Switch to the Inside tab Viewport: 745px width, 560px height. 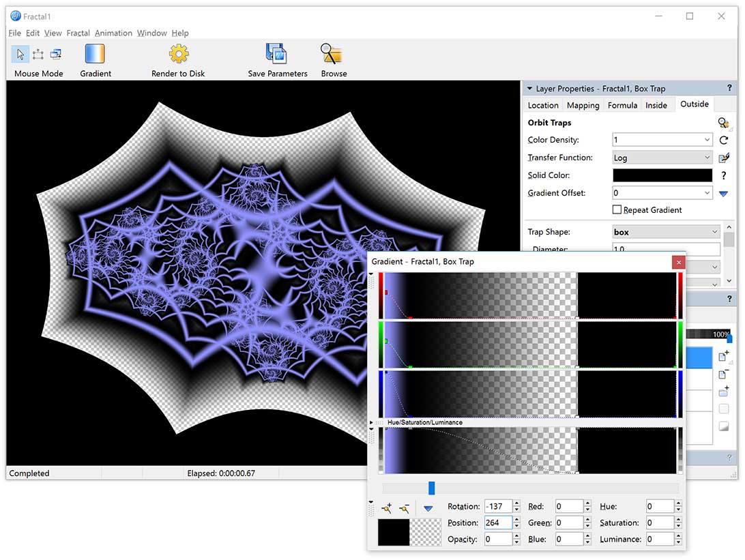(656, 105)
